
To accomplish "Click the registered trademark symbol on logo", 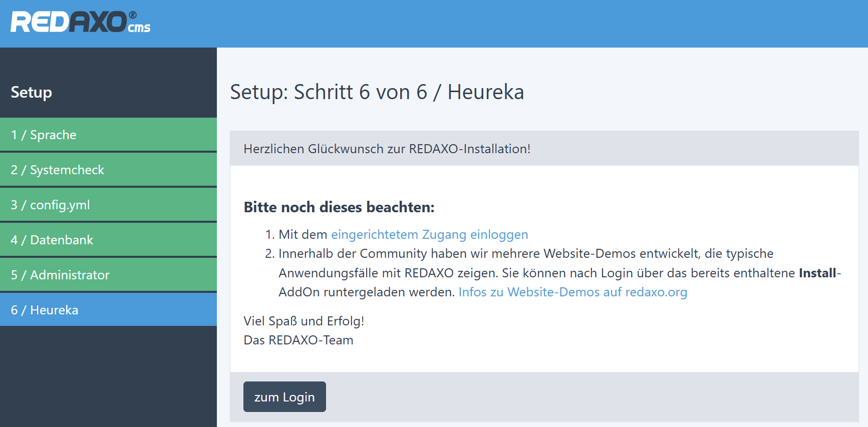I will tap(133, 15).
